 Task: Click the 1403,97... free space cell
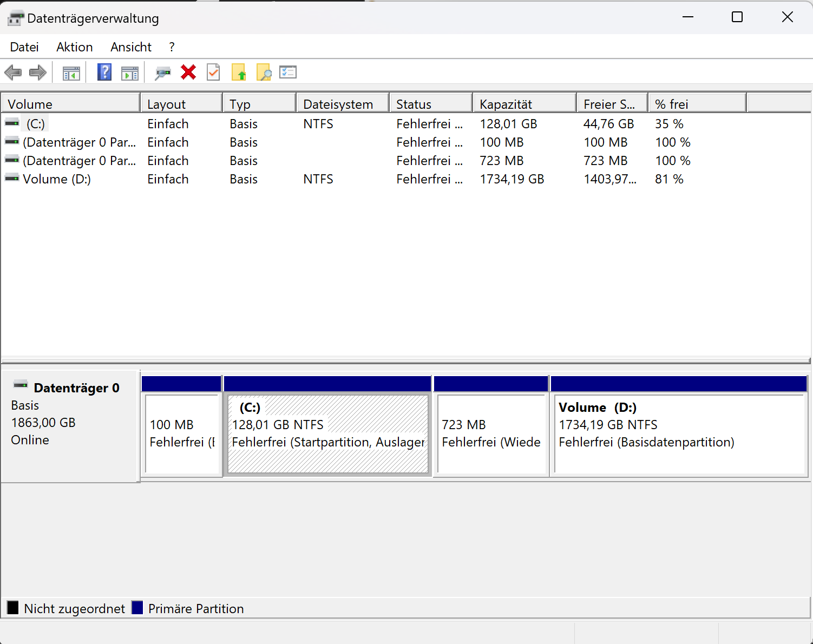[610, 179]
